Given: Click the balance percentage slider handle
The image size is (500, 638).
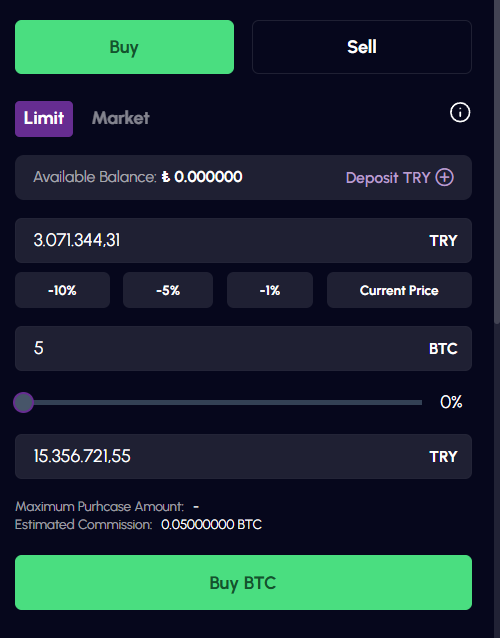Looking at the screenshot, I should [23, 402].
